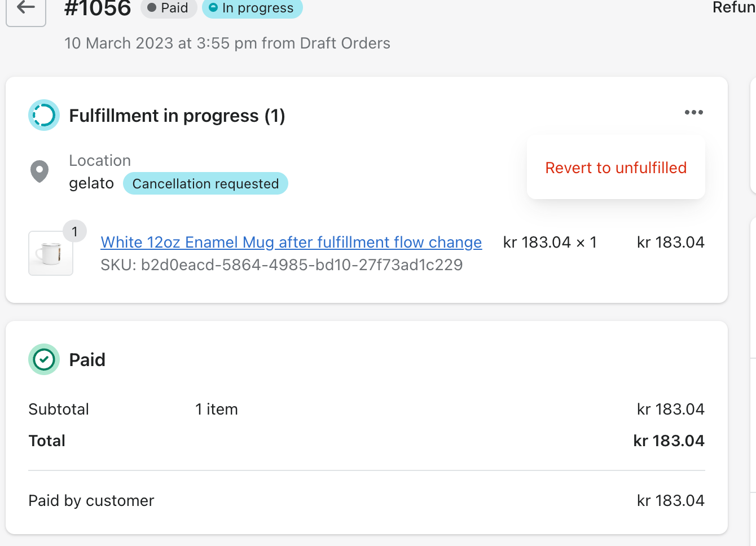Click the Subtotal label
756x546 pixels.
(x=59, y=409)
